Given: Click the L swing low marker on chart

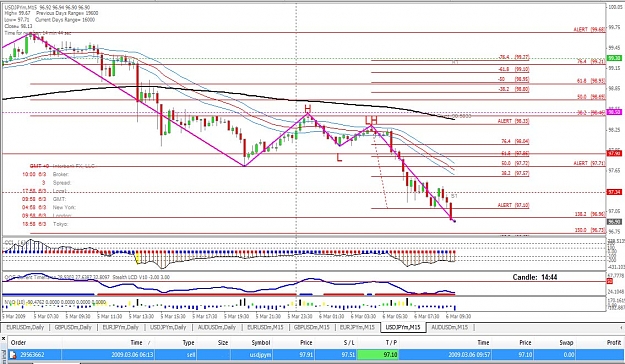Looking at the screenshot, I should 339,158.
